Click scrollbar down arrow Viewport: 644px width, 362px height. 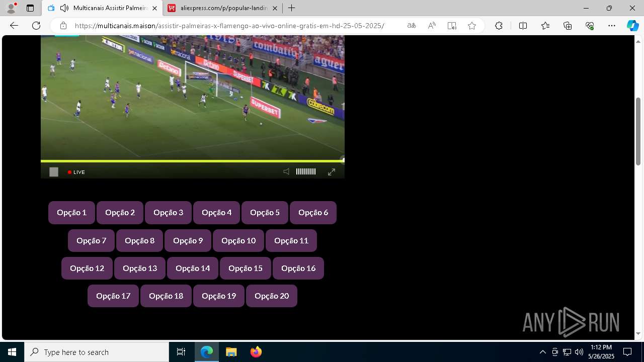point(638,333)
